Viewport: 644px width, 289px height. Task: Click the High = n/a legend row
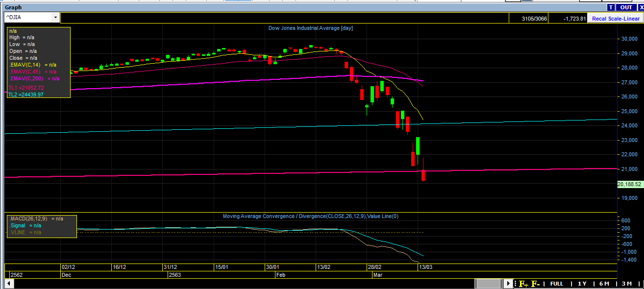pos(22,37)
